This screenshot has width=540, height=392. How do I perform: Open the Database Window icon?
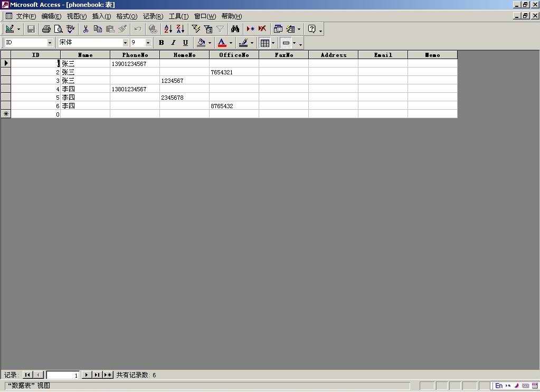click(278, 29)
